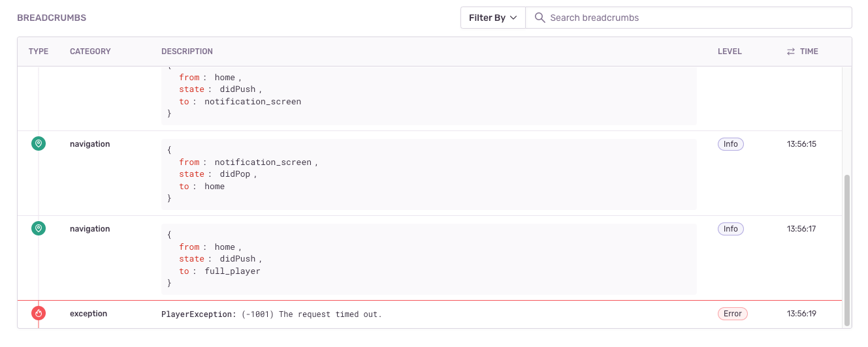Click the PlayerException timed out message
The image size is (868, 347).
[x=272, y=314]
